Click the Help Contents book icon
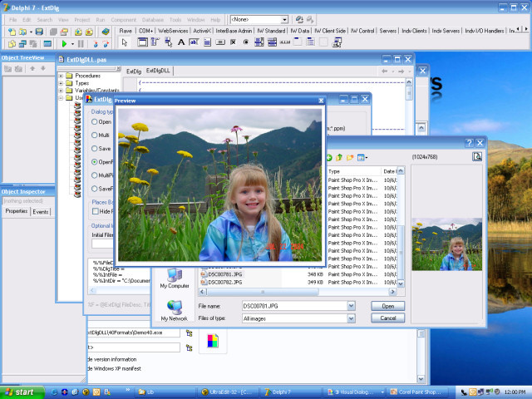The height and width of the screenshot is (399, 532). click(x=106, y=32)
